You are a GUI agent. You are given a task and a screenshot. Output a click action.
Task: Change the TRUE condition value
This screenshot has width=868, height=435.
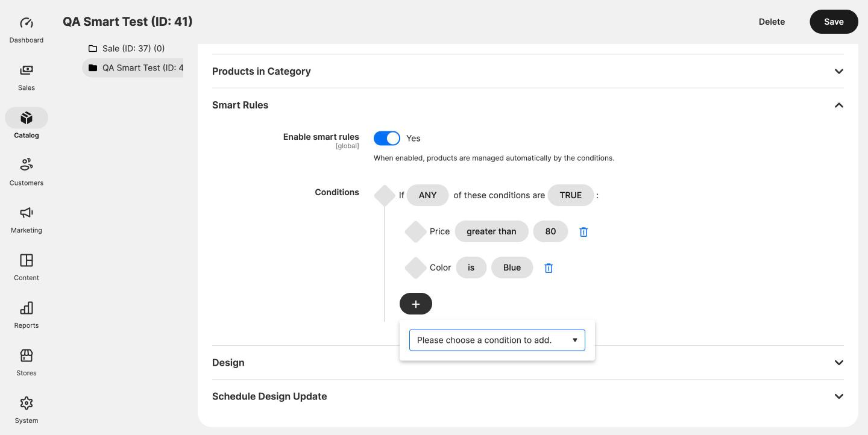click(x=571, y=195)
